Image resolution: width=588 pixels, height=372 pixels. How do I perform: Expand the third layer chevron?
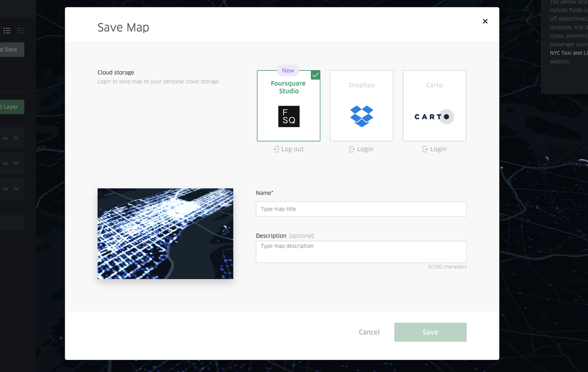16,188
